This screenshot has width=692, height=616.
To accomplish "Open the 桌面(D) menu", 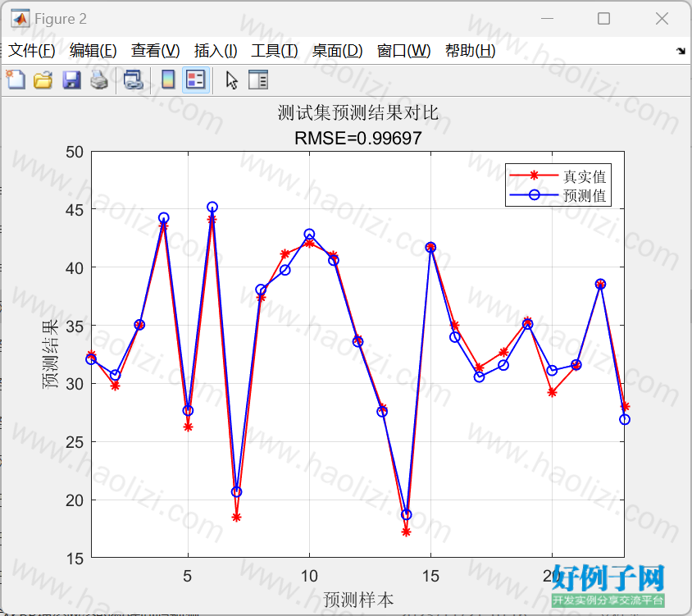I will coord(337,50).
